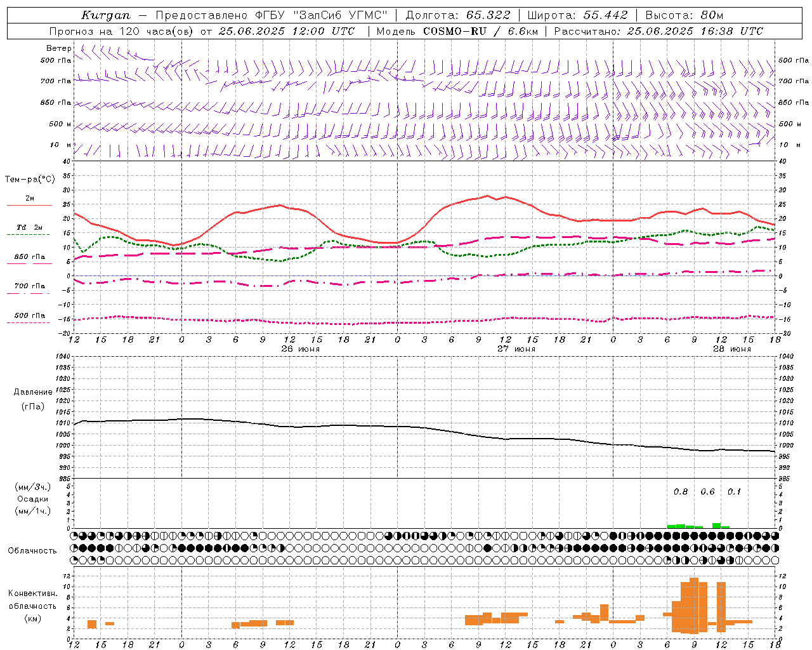Click the 0.8 precipitation total value
The image size is (812, 650).
[681, 492]
